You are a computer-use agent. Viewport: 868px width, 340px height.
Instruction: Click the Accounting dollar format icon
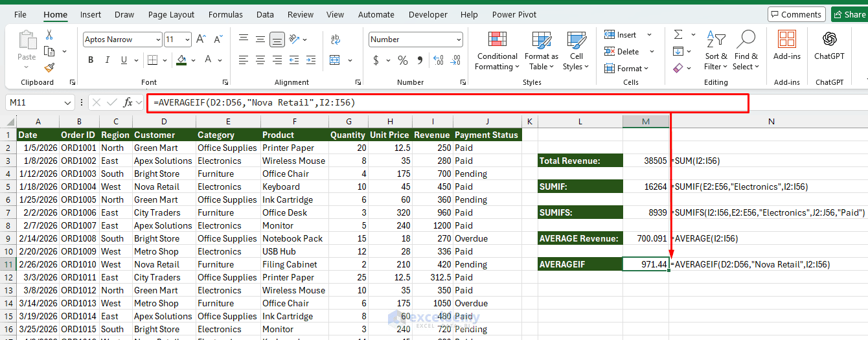click(376, 60)
